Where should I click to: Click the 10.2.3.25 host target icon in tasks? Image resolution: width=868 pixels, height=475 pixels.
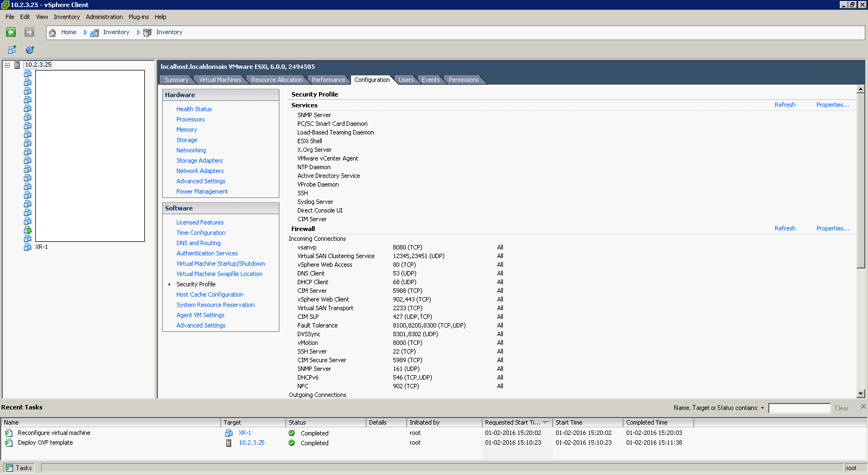coord(229,443)
